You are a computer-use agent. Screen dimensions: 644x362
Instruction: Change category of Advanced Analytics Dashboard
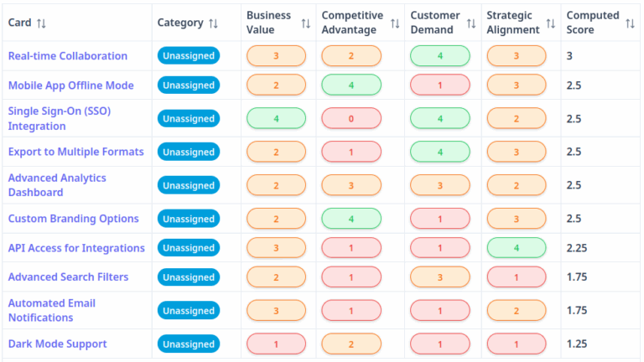click(x=189, y=185)
